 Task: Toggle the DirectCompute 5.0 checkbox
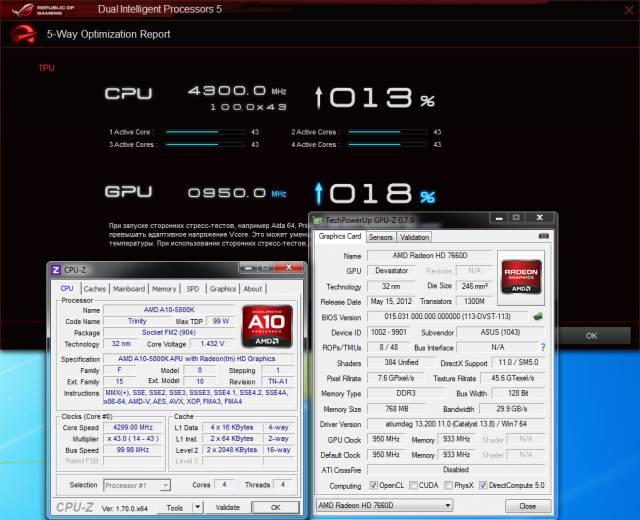[483, 485]
